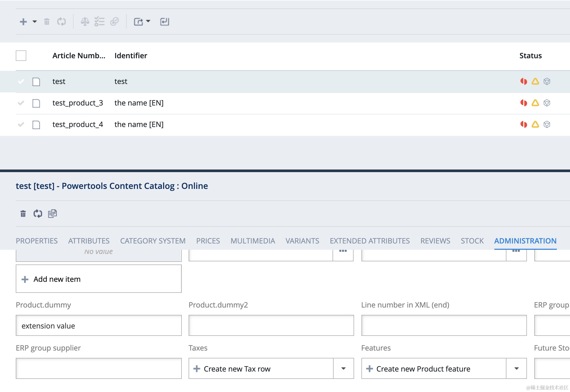Click yellow sync triangle icon for test_product_4
This screenshot has width=570, height=392.
tap(535, 124)
